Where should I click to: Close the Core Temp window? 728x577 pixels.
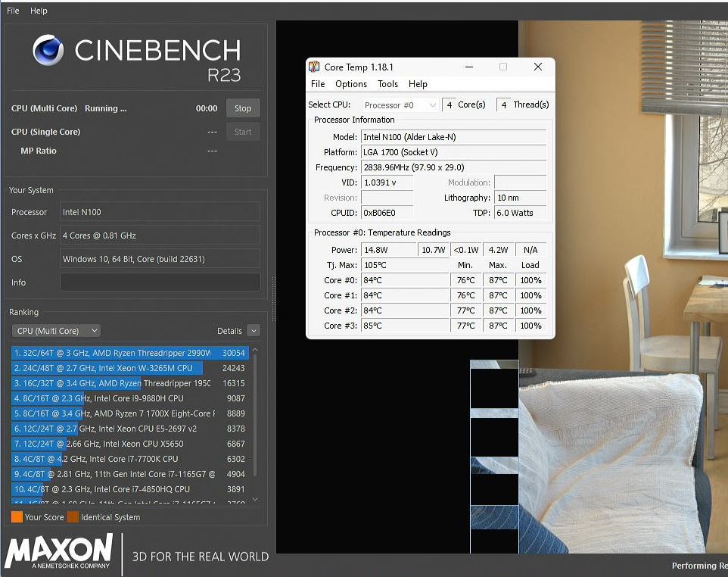click(x=537, y=67)
